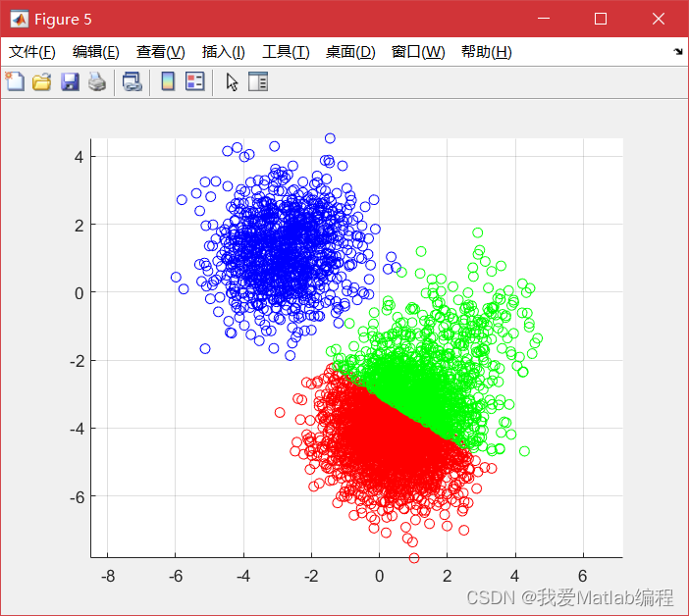Open the 桌面(D) menu

[350, 52]
